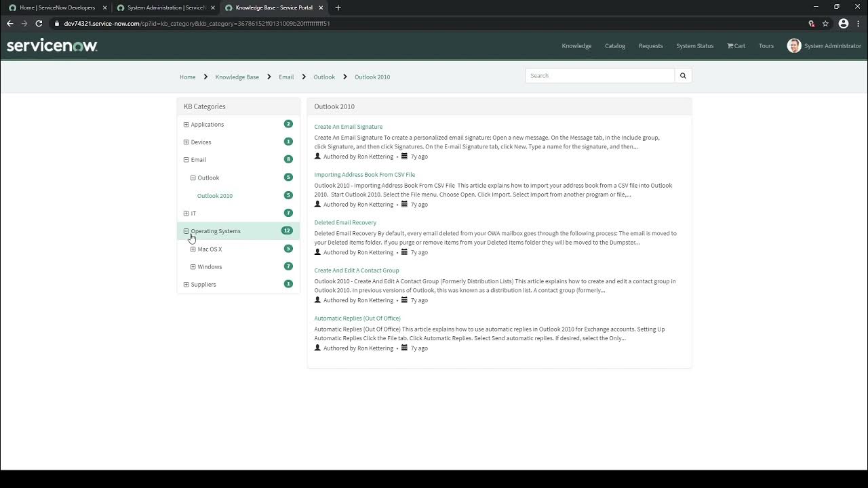Open Importing Address Book From CSV File article

point(365,174)
